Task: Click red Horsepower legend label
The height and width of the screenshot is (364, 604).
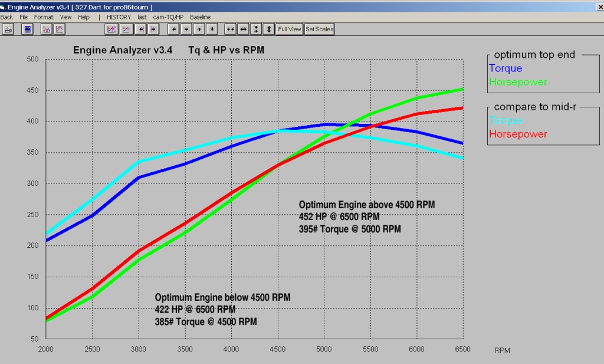Action: click(518, 134)
